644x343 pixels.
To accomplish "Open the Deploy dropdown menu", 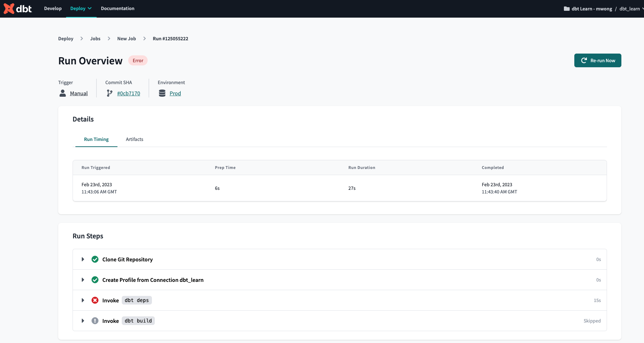I will 81,9.
